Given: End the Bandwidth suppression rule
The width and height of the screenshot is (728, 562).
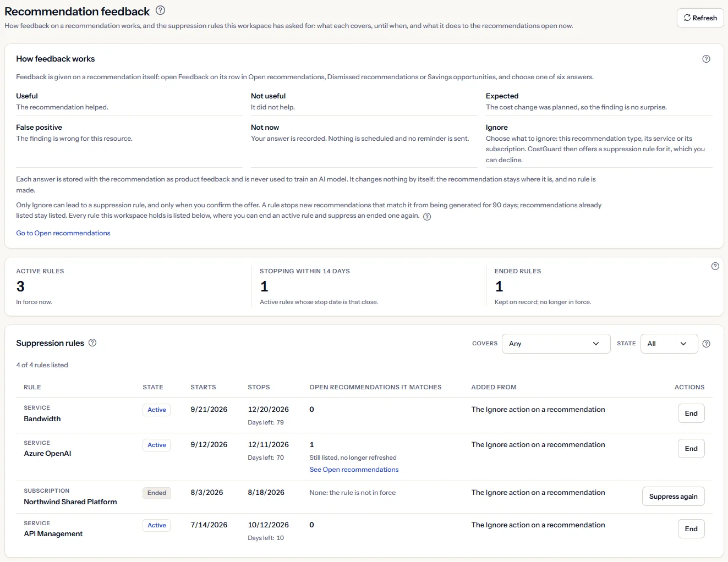Looking at the screenshot, I should point(691,414).
